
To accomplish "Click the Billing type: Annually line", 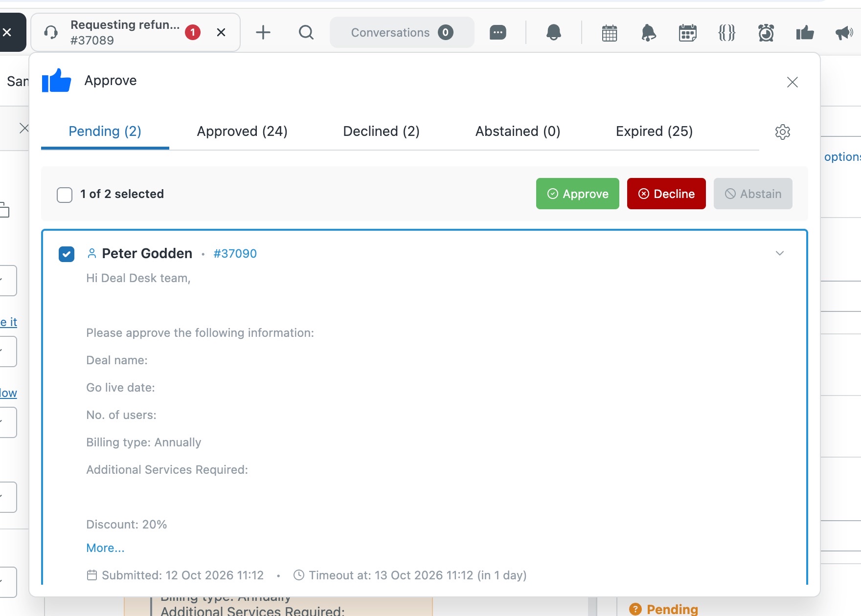I will click(144, 442).
